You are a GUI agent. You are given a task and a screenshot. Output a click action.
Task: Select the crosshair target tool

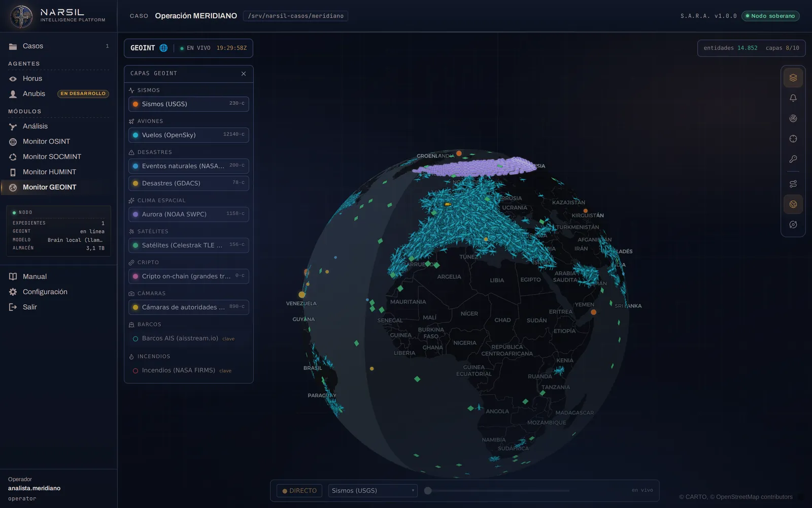click(793, 139)
